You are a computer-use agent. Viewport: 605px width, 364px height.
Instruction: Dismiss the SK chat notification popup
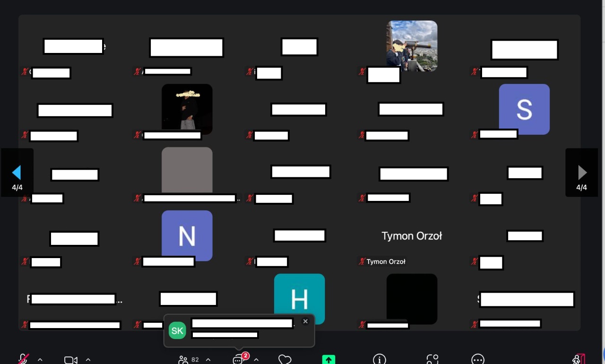pos(305,321)
